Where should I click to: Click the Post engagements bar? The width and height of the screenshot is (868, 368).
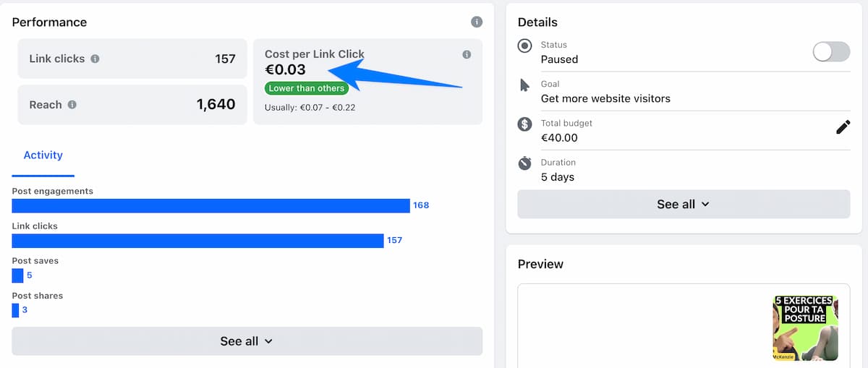pos(211,205)
